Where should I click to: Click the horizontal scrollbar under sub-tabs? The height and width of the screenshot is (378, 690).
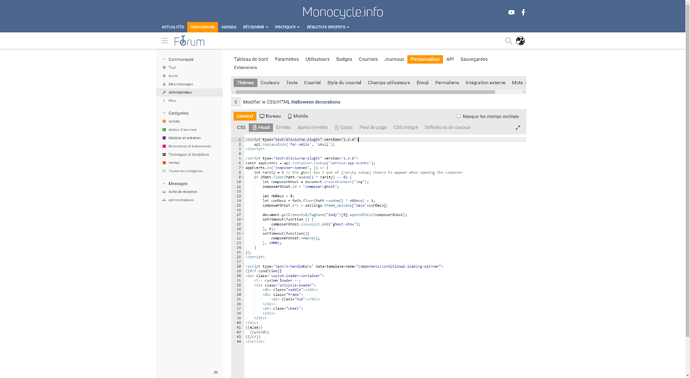point(365,92)
